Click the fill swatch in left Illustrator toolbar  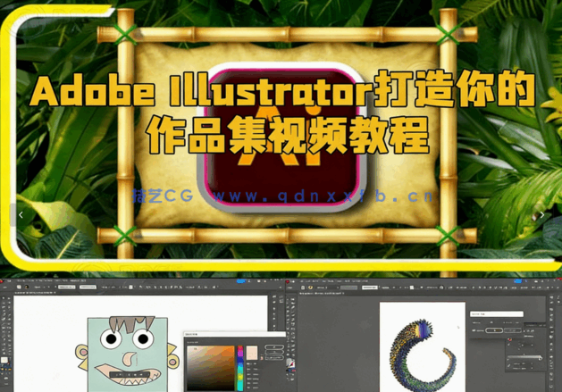point(4,360)
